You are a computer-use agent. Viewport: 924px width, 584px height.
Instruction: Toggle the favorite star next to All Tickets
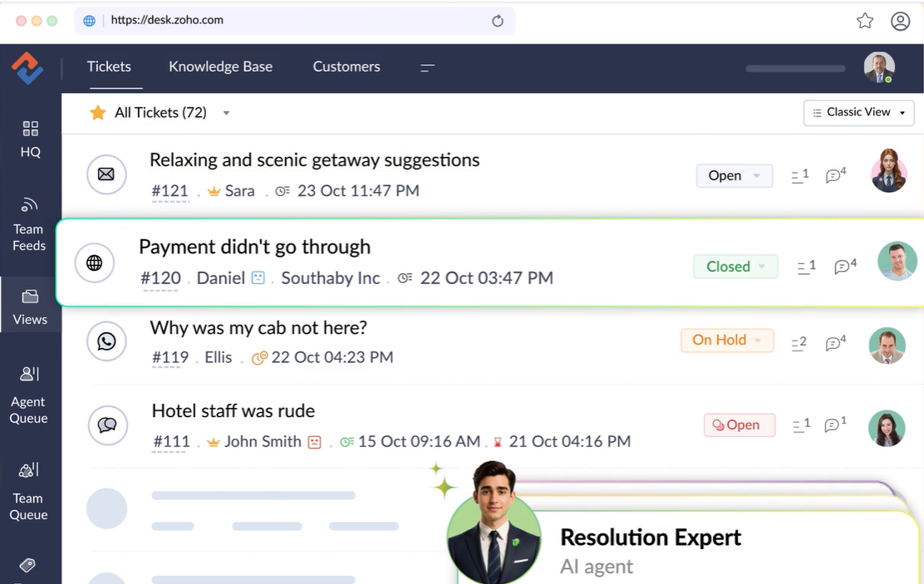99,112
